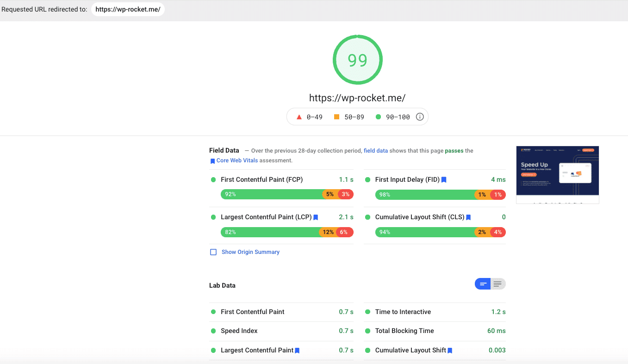The width and height of the screenshot is (628, 364).
Task: Click the redirected URL https://wp-rocket.me/ pill
Action: pyautogui.click(x=128, y=9)
